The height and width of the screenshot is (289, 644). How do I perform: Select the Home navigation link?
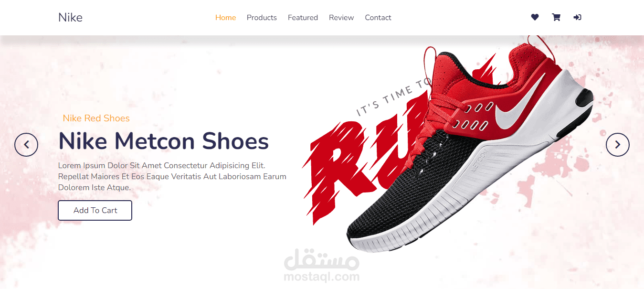pyautogui.click(x=225, y=18)
